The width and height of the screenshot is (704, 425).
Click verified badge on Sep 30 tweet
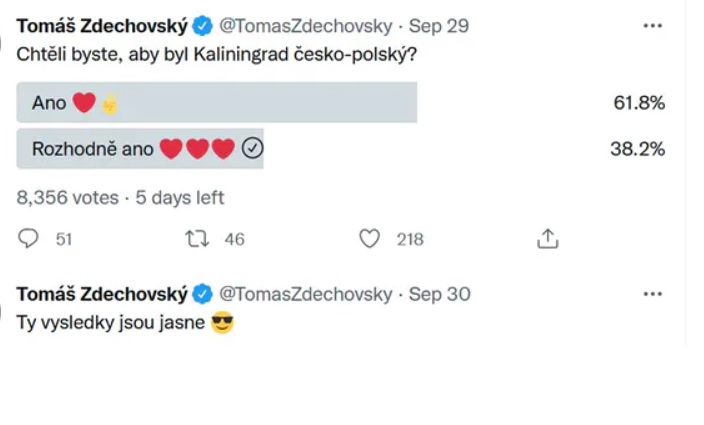(202, 294)
